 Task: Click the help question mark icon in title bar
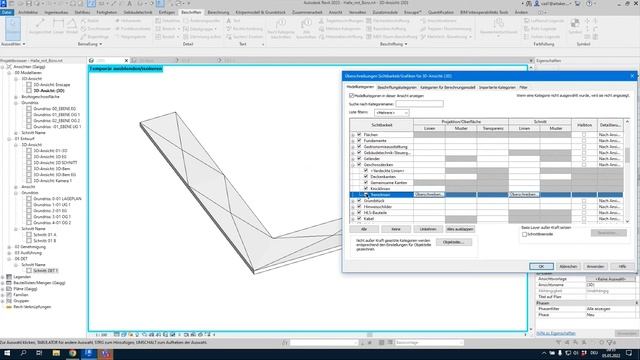[589, 3]
